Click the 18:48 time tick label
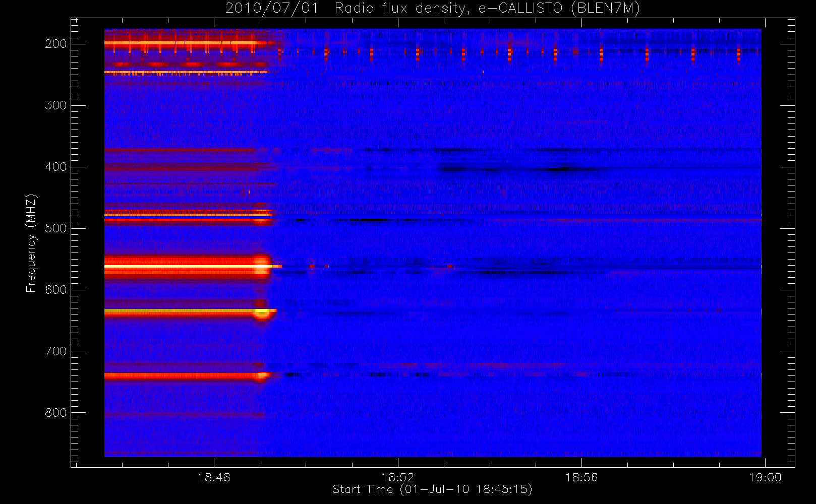This screenshot has width=816, height=504. tap(214, 477)
